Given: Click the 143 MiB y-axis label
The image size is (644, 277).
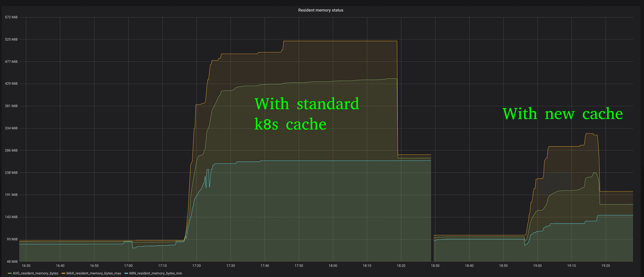Looking at the screenshot, I should 11,217.
